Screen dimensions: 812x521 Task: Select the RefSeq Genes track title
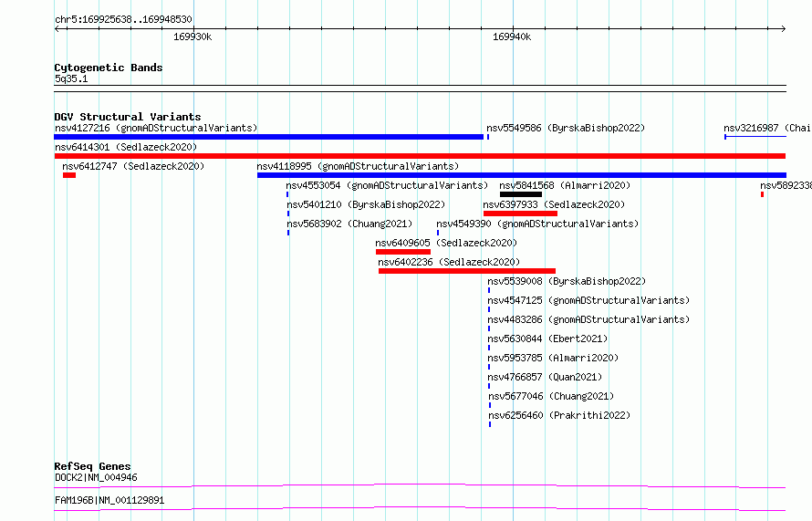92,466
